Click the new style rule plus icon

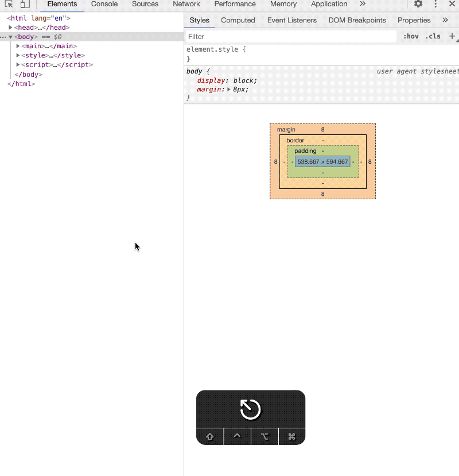pos(452,36)
